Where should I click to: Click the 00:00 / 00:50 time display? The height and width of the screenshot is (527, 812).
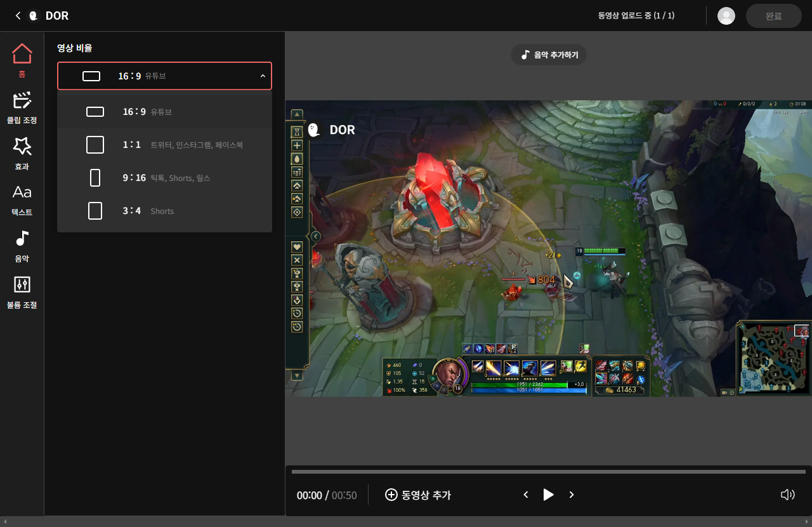click(327, 495)
